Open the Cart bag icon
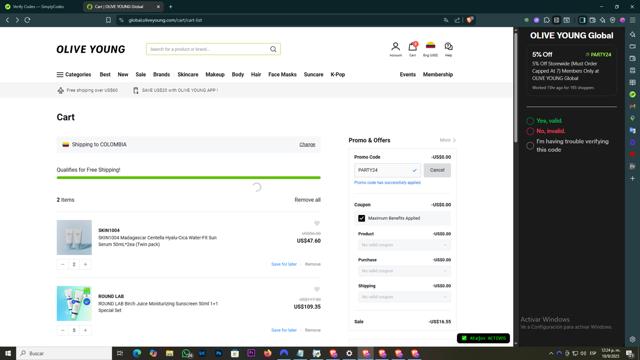The height and width of the screenshot is (360, 640). tap(413, 47)
